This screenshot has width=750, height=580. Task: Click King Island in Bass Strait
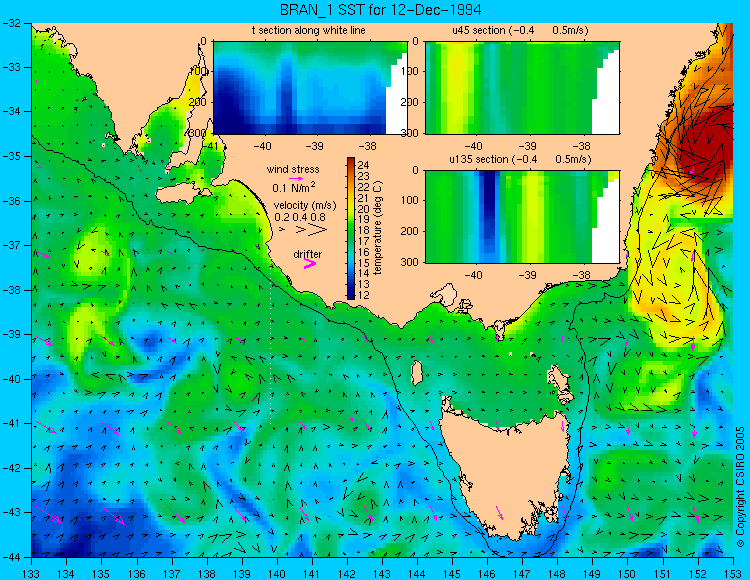tap(417, 373)
